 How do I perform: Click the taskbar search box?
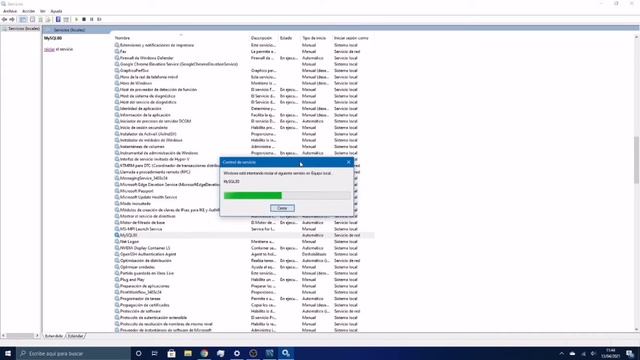click(73, 353)
